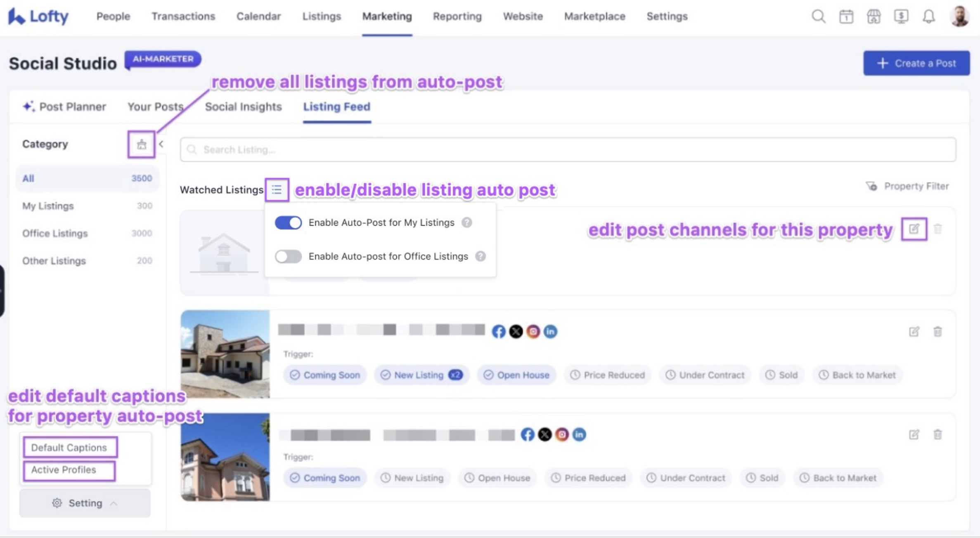Open the Watched Listings list icon

(277, 190)
